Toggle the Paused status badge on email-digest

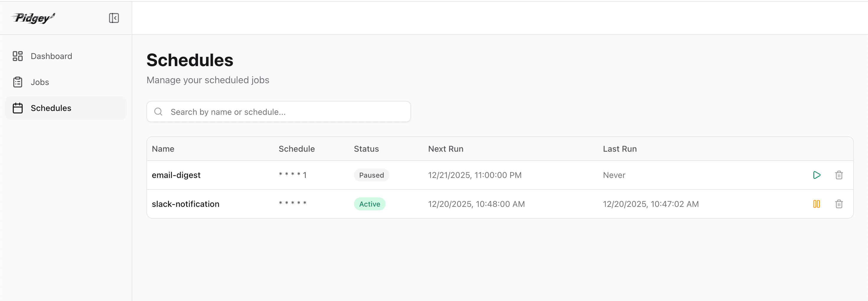[371, 175]
